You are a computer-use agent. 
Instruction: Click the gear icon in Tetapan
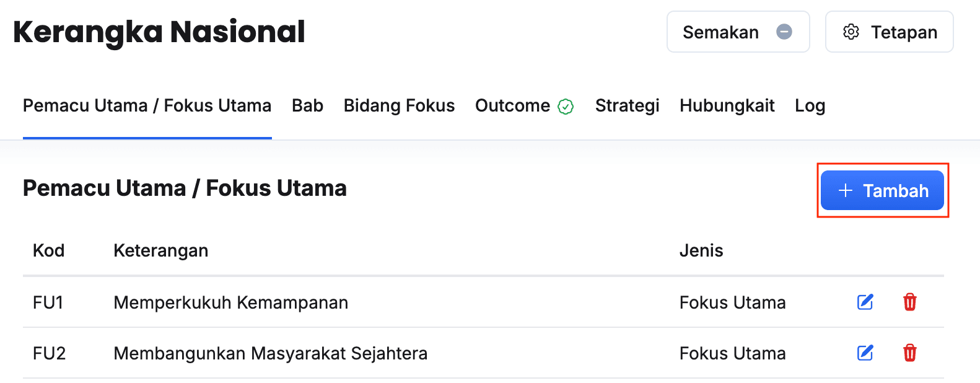851,32
